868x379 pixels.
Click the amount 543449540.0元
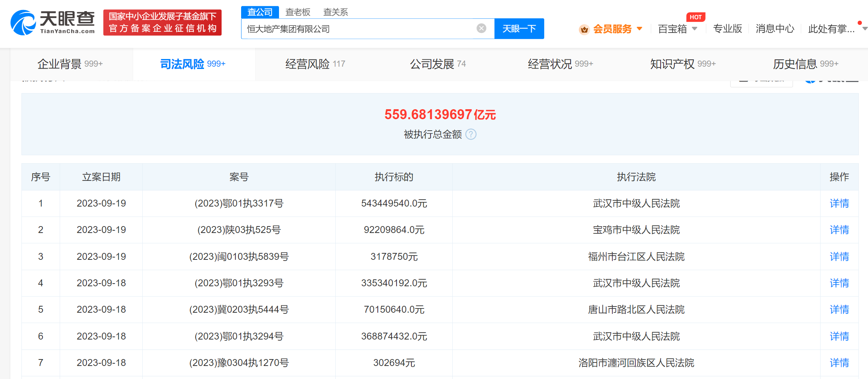394,203
